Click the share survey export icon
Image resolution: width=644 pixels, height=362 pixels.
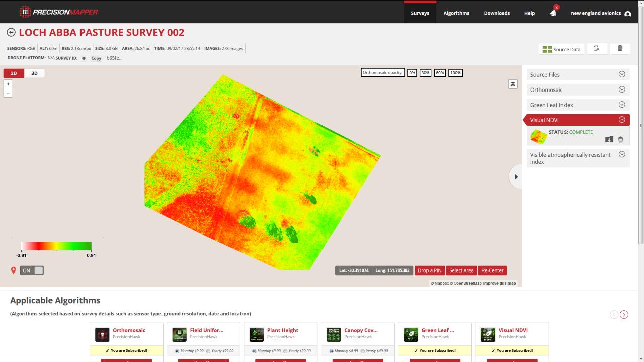tap(596, 48)
